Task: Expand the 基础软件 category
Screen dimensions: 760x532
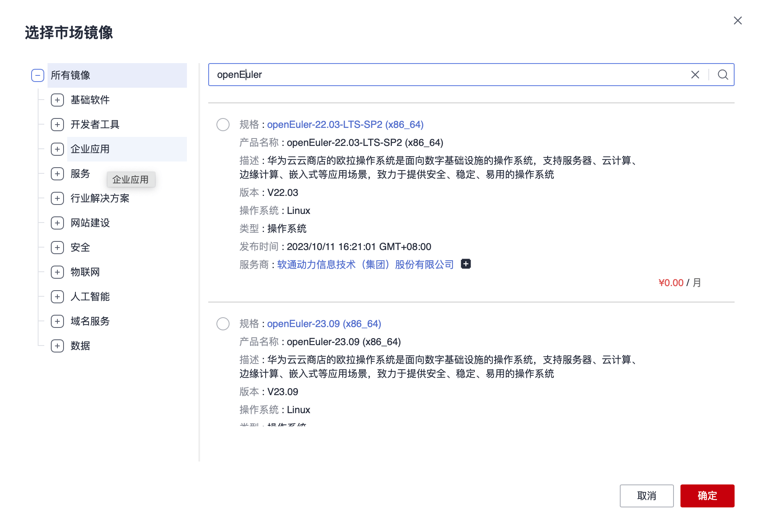Action: click(x=57, y=100)
